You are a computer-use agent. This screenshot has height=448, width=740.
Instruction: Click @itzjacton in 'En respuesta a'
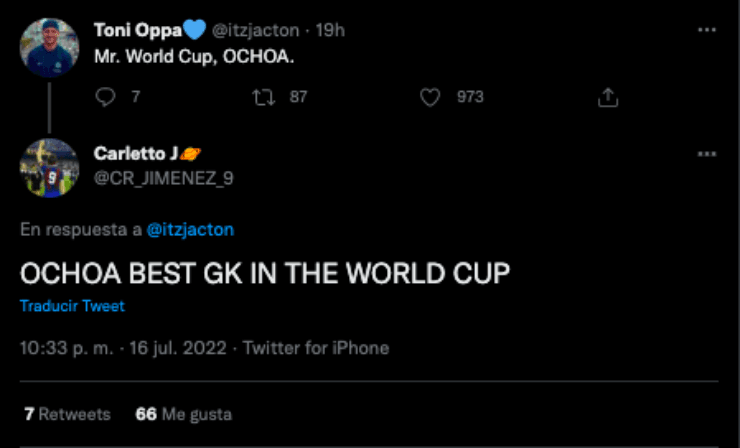point(190,230)
